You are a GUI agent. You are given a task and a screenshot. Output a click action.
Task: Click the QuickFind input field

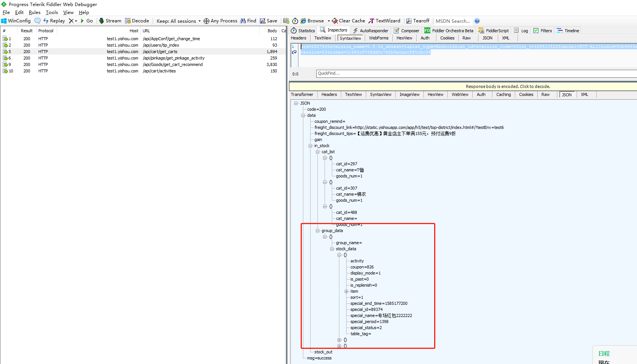tap(476, 74)
